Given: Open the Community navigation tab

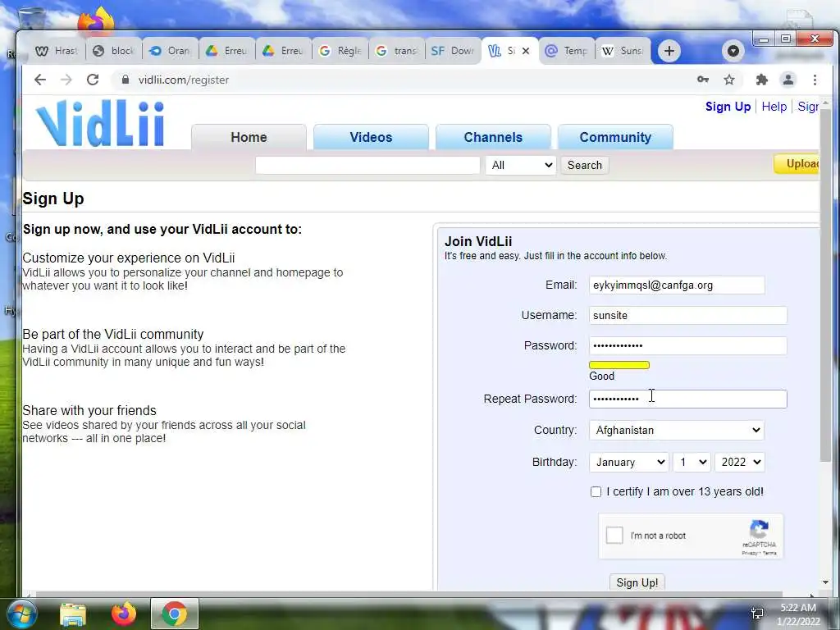Looking at the screenshot, I should [615, 137].
